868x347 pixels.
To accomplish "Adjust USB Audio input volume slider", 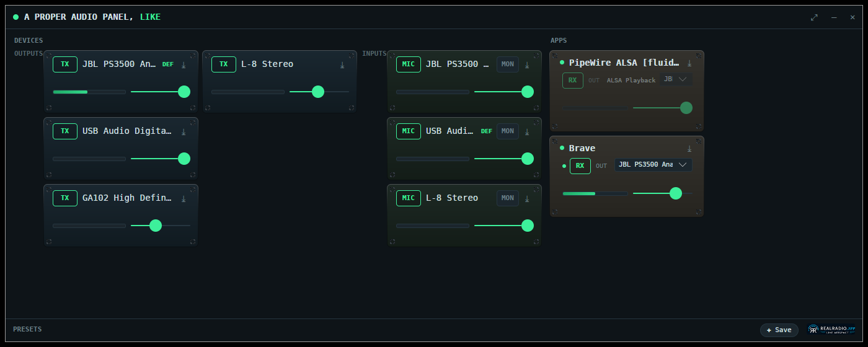I will tap(504, 159).
